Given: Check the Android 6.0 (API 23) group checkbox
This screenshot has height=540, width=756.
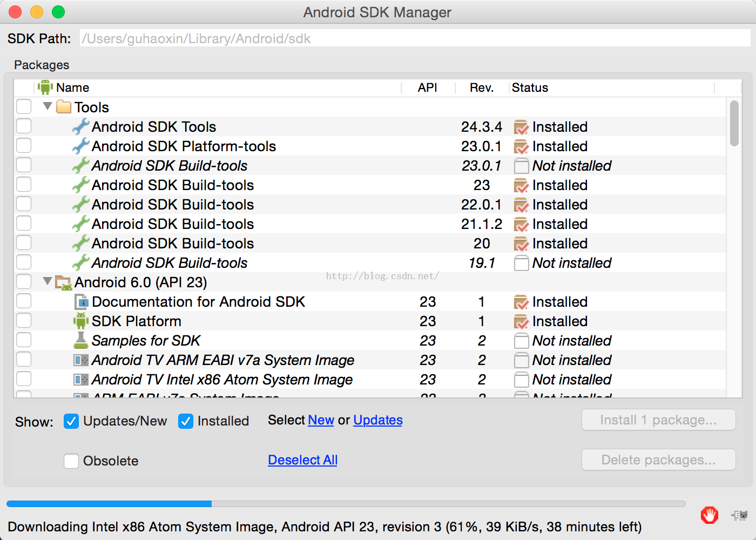Looking at the screenshot, I should click(x=24, y=281).
